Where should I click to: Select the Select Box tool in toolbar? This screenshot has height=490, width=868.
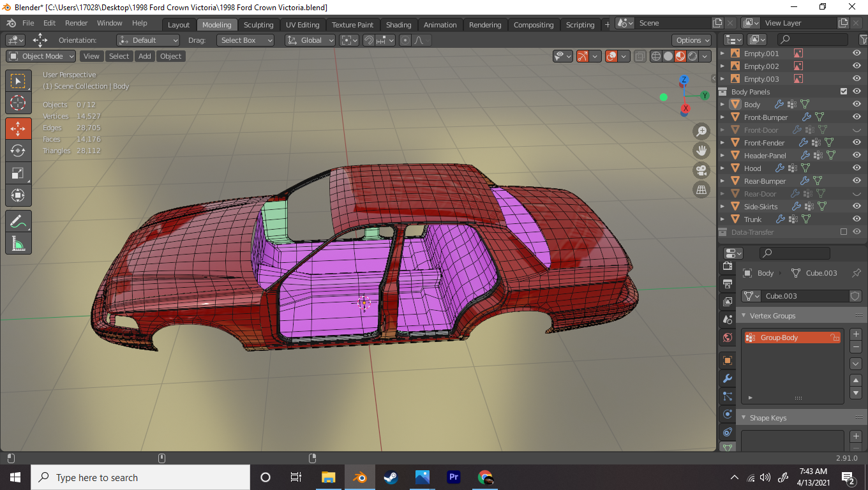point(18,81)
